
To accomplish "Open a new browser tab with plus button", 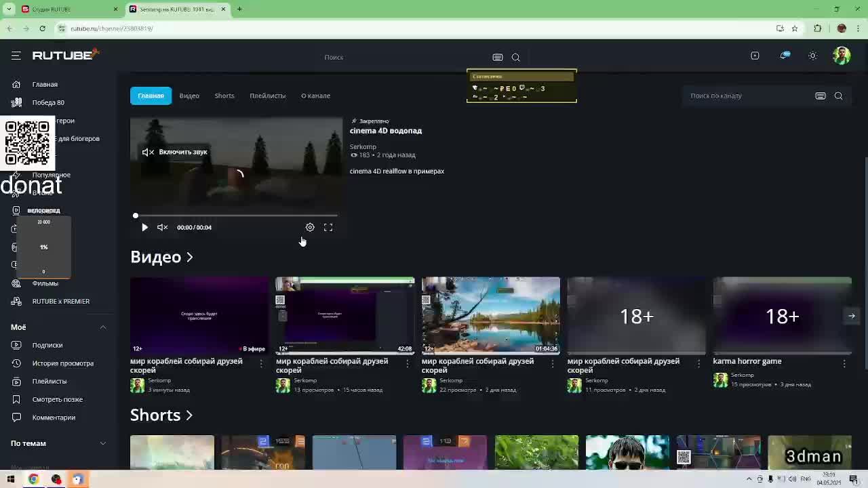I will tap(239, 9).
